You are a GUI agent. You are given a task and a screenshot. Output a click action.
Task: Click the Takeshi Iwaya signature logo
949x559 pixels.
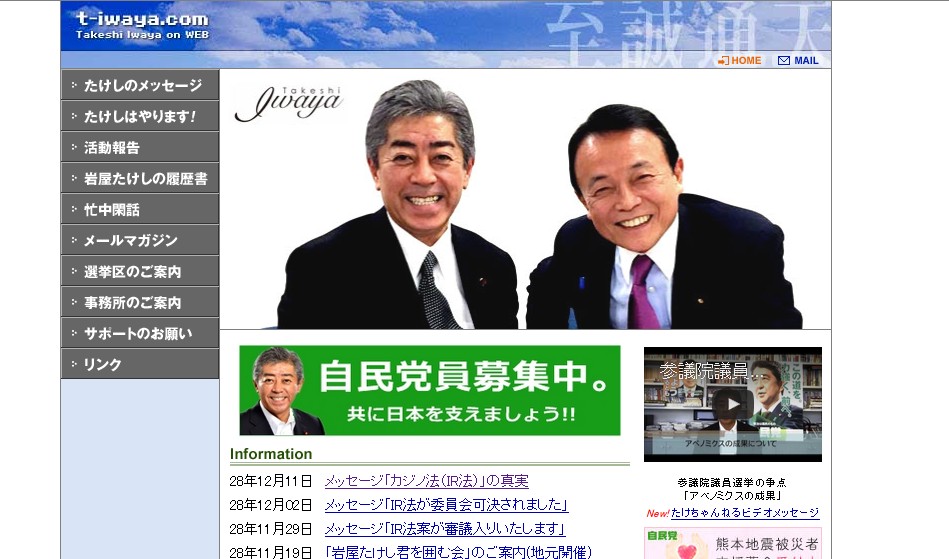click(289, 104)
